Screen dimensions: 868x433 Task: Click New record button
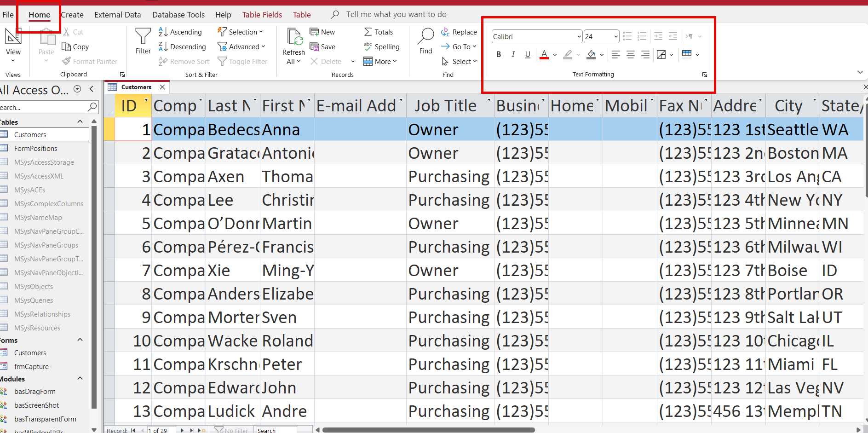322,32
